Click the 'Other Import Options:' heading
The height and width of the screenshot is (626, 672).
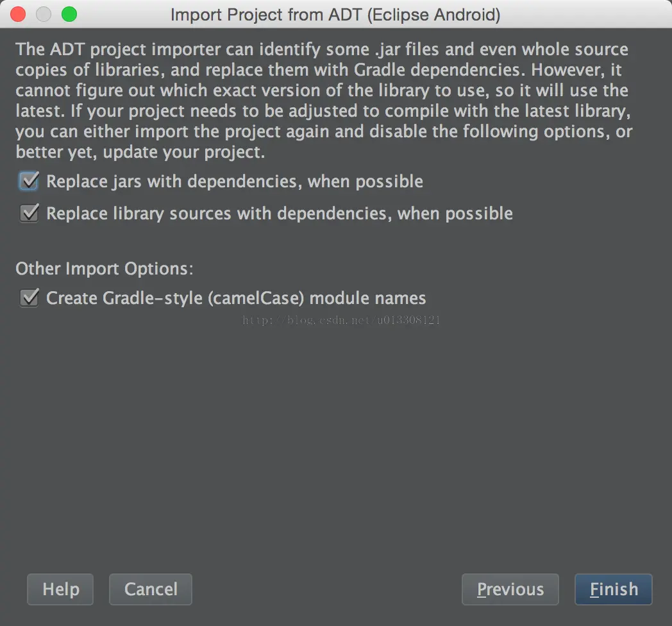(x=104, y=268)
